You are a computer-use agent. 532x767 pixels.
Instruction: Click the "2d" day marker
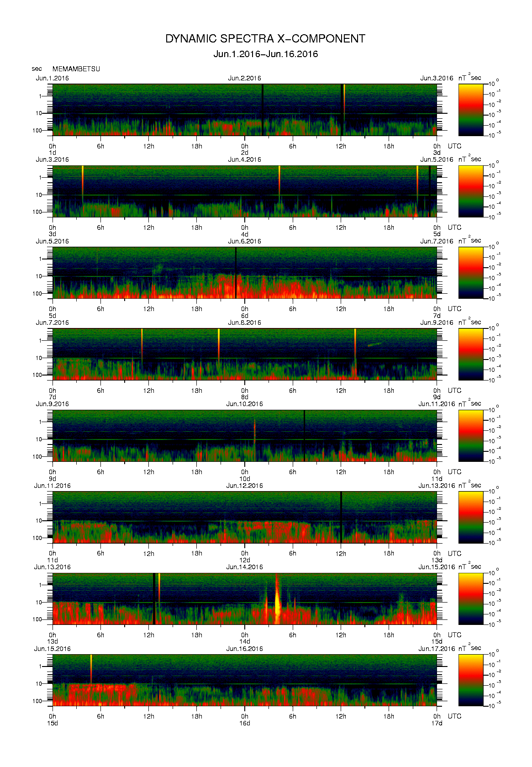245,153
